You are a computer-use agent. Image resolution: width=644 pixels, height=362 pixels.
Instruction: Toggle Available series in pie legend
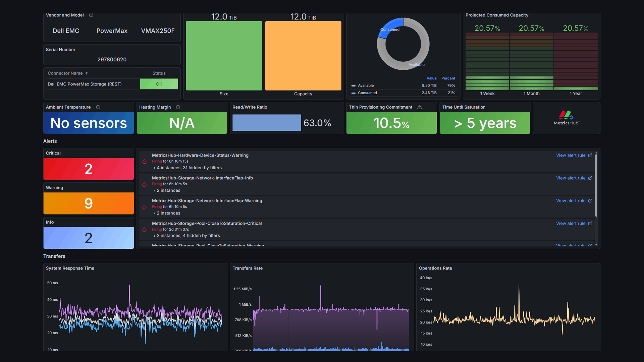pos(365,86)
